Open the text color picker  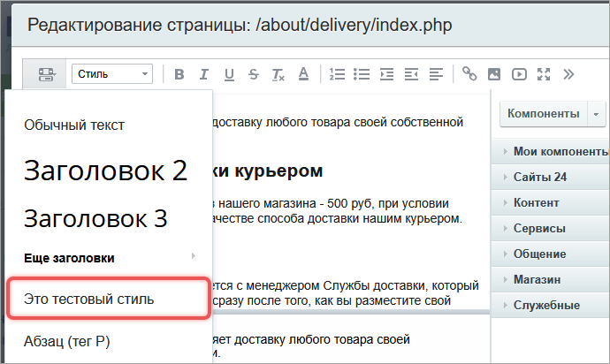tap(303, 74)
